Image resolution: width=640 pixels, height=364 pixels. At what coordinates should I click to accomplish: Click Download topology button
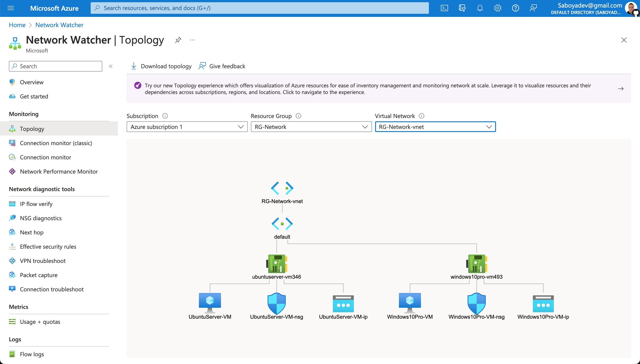(161, 66)
